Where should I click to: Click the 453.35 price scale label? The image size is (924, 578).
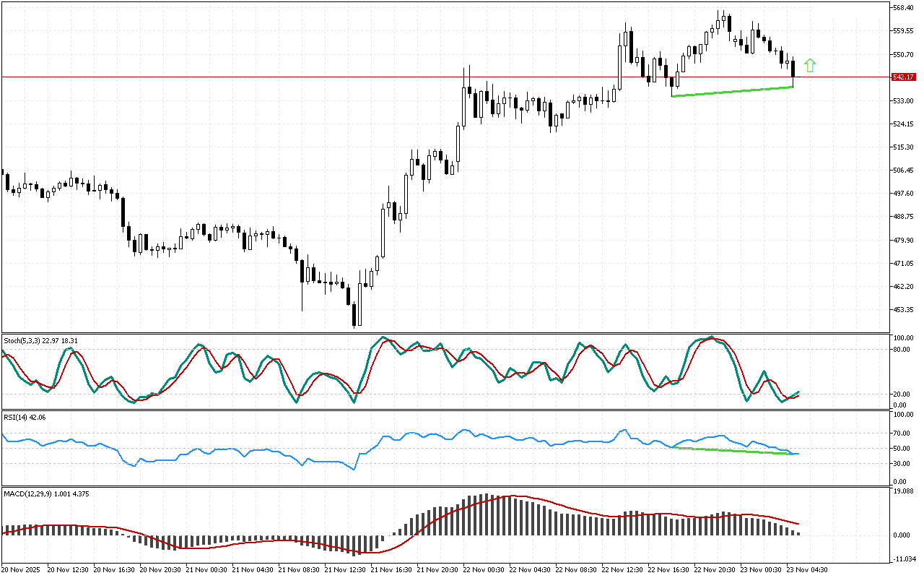903,310
